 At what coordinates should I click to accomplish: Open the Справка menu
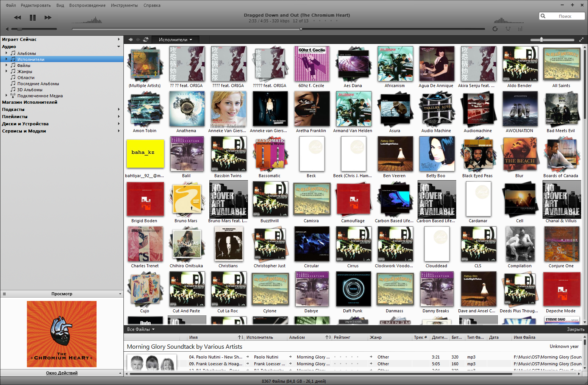(152, 5)
